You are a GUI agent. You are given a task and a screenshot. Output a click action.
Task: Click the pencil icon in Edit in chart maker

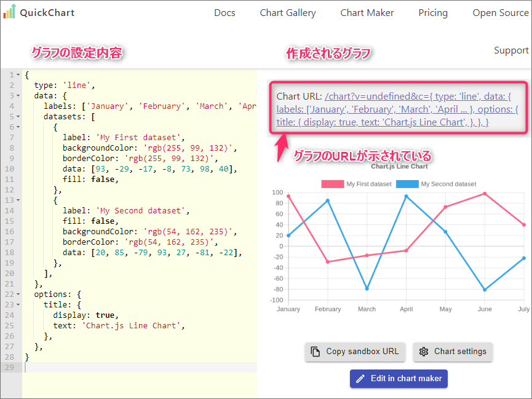pos(360,379)
